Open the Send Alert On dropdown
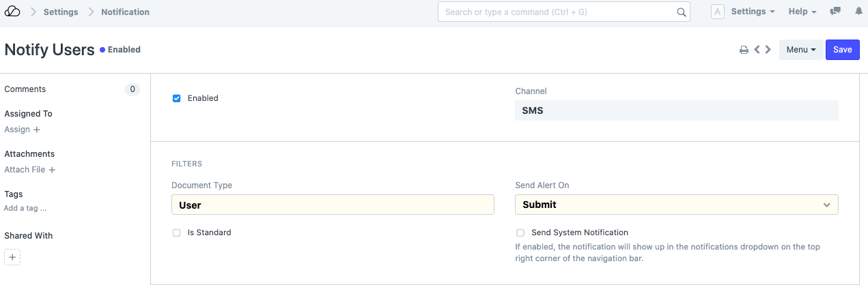The width and height of the screenshot is (868, 285). pos(676,205)
